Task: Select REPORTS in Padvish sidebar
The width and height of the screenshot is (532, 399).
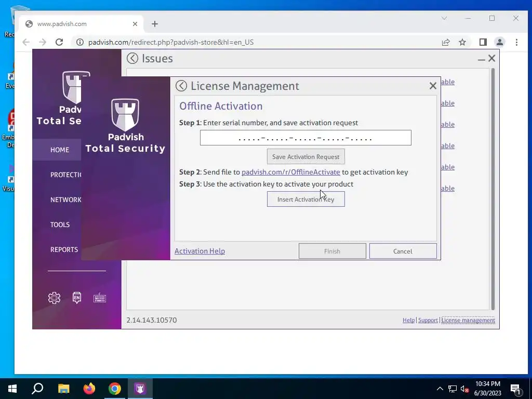Action: (x=64, y=249)
